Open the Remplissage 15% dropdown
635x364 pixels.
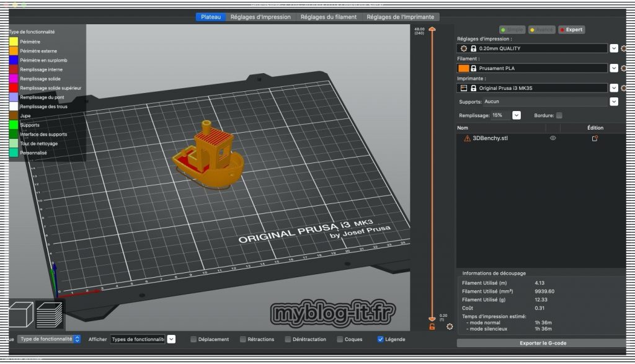coord(517,115)
